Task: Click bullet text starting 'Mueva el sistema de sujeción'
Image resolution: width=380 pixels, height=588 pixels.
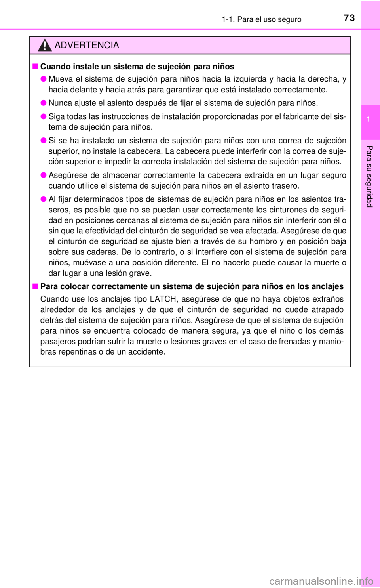Action: (x=198, y=84)
